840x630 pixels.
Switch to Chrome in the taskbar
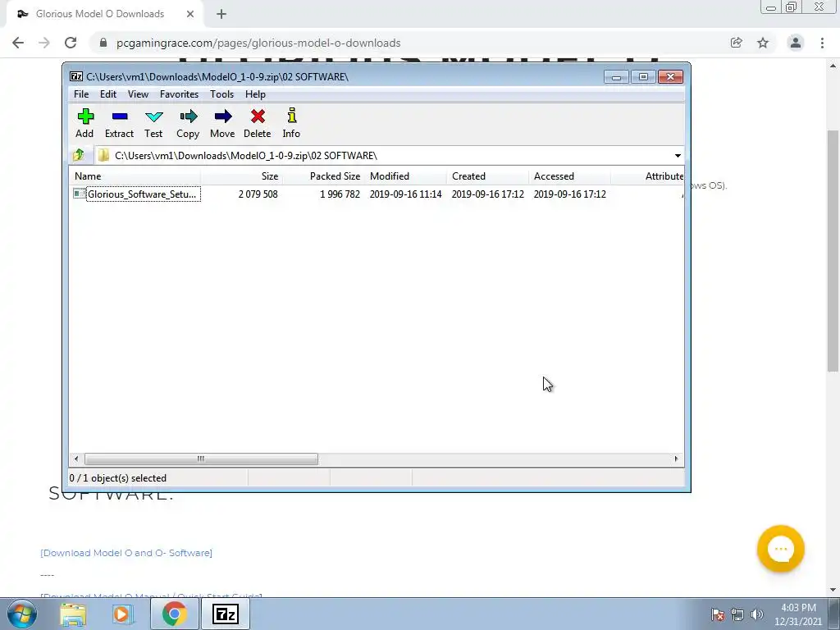coord(174,614)
